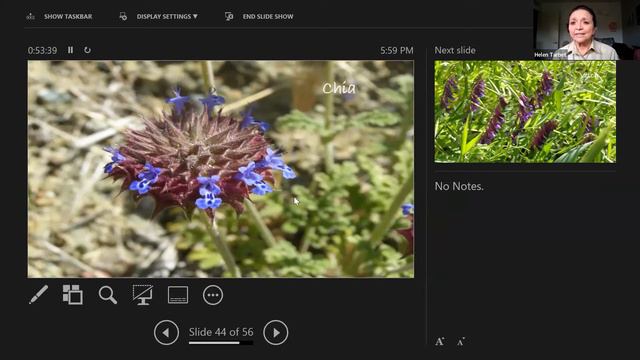Click the Chia caption on slide
Image resolution: width=640 pixels, height=360 pixels.
pos(339,88)
